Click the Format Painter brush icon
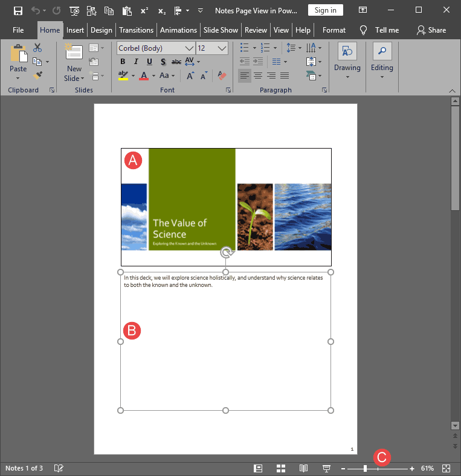Viewport: 461px width, 476px height. pyautogui.click(x=37, y=76)
